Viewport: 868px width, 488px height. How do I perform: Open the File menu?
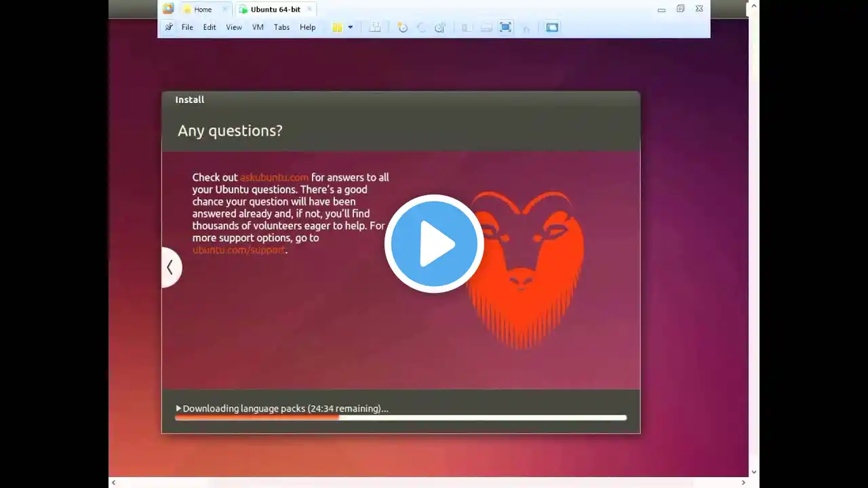coord(187,27)
